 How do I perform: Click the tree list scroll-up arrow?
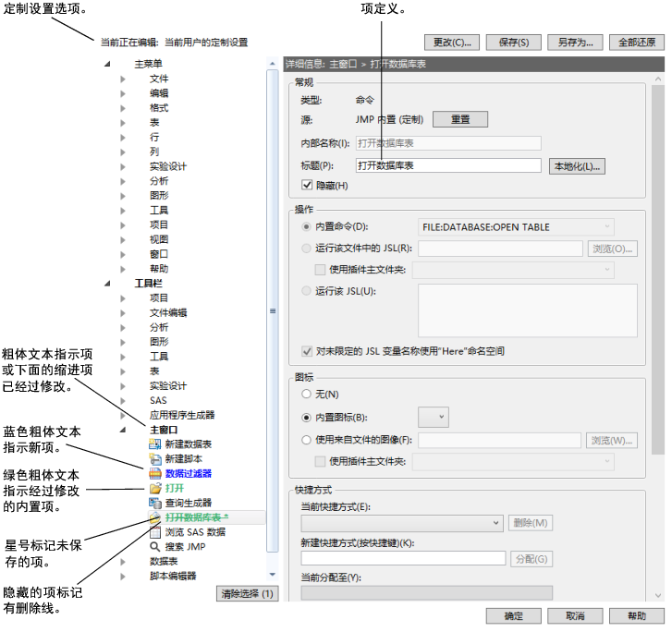pyautogui.click(x=273, y=64)
